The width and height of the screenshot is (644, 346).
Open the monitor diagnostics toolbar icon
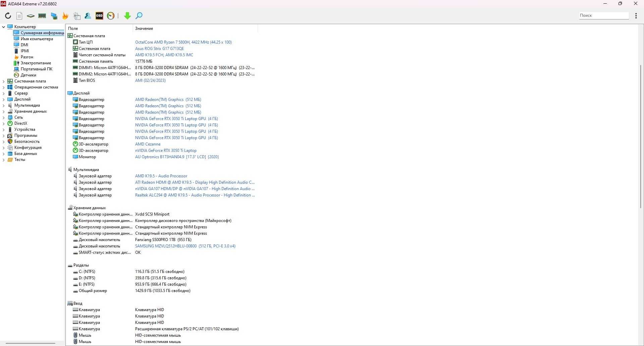pos(54,16)
